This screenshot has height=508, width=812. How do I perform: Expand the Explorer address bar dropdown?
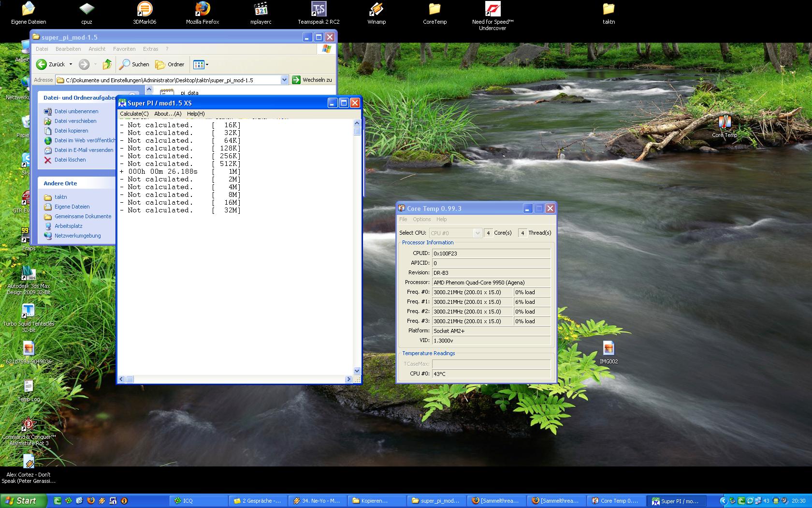pos(284,80)
